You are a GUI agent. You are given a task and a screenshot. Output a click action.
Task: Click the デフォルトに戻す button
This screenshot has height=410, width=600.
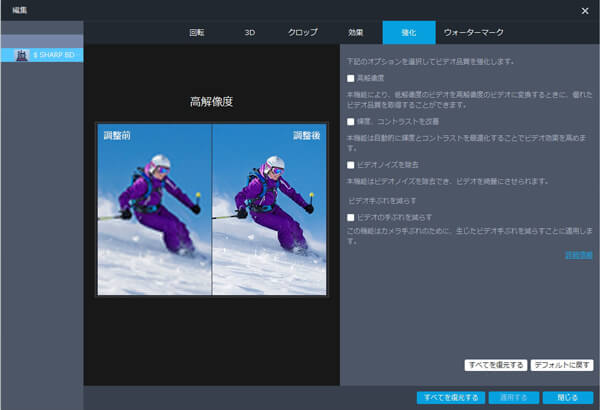coord(562,365)
